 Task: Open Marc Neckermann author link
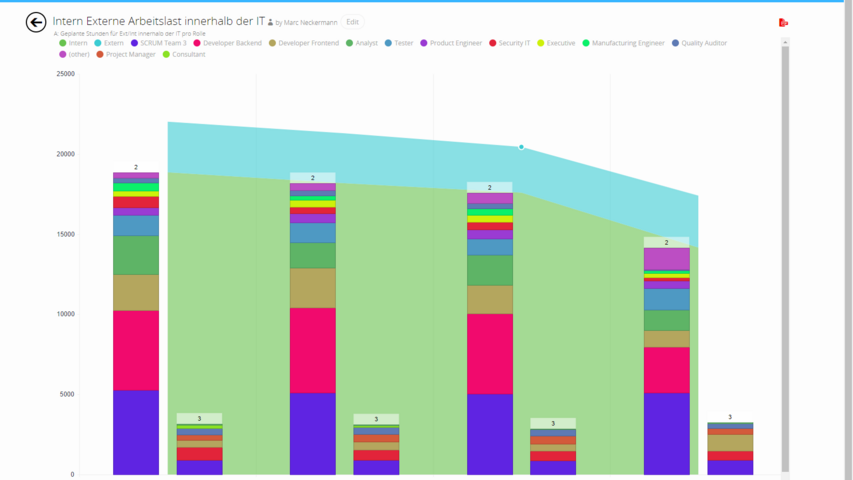pyautogui.click(x=309, y=22)
